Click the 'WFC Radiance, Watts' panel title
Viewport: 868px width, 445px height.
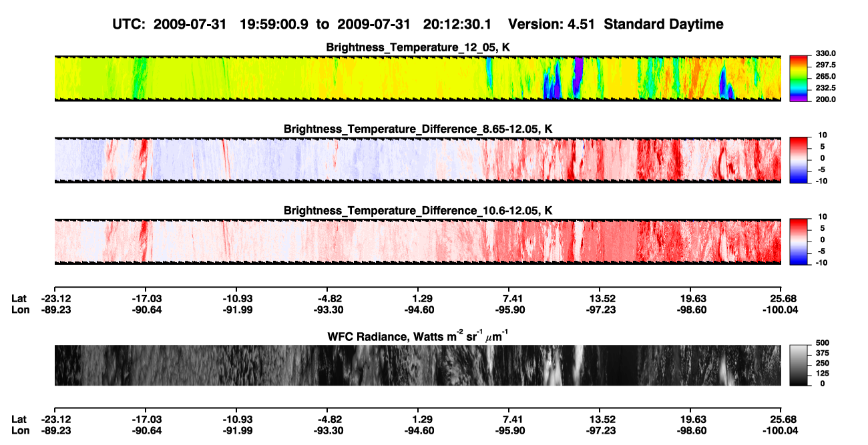coord(418,336)
